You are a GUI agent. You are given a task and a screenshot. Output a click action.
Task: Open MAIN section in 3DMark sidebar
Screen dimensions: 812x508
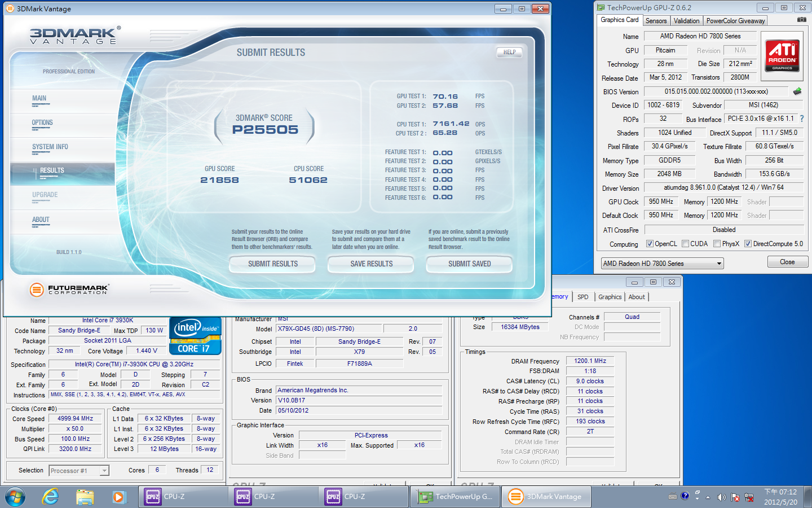62,100
